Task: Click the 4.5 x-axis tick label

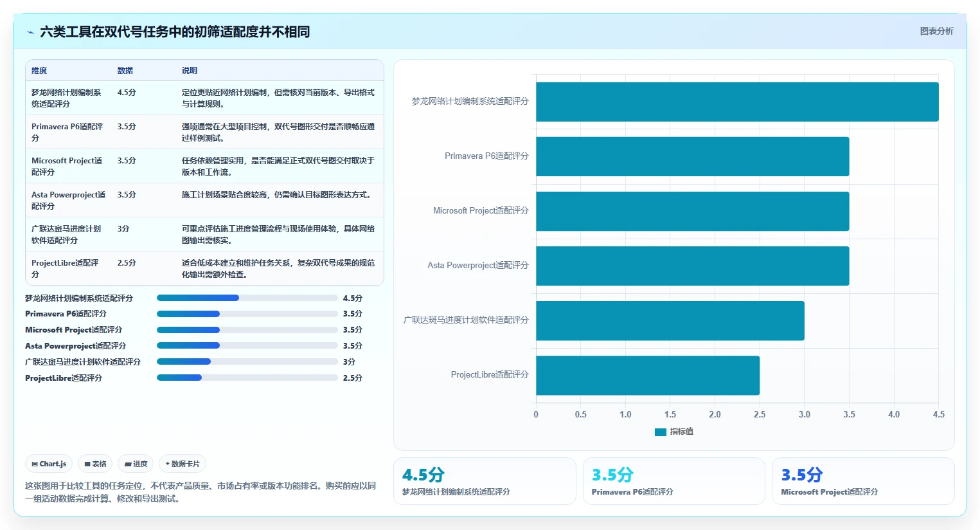Action: [939, 414]
